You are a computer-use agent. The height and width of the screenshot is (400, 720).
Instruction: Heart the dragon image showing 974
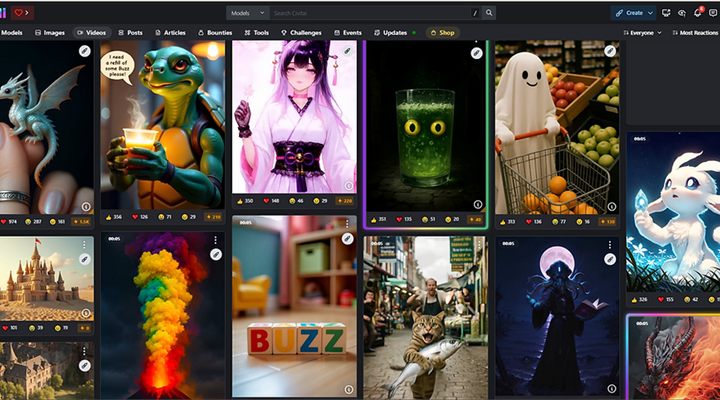(x=9, y=222)
